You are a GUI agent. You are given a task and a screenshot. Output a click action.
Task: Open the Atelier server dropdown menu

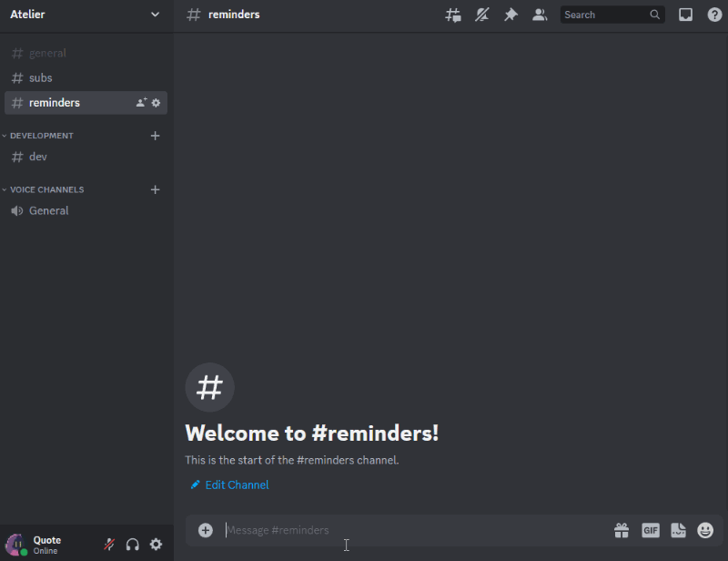click(86, 15)
